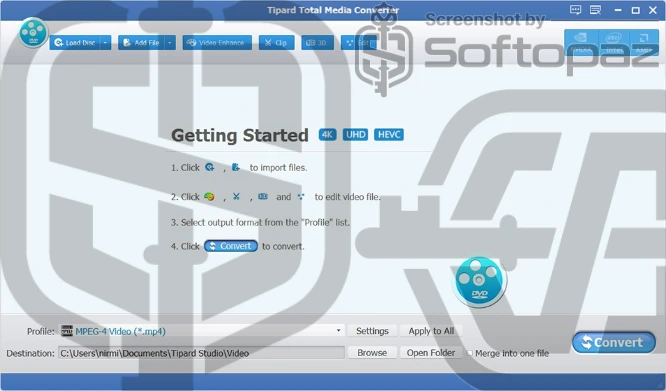Click the load disc icon in step 1

pos(210,167)
